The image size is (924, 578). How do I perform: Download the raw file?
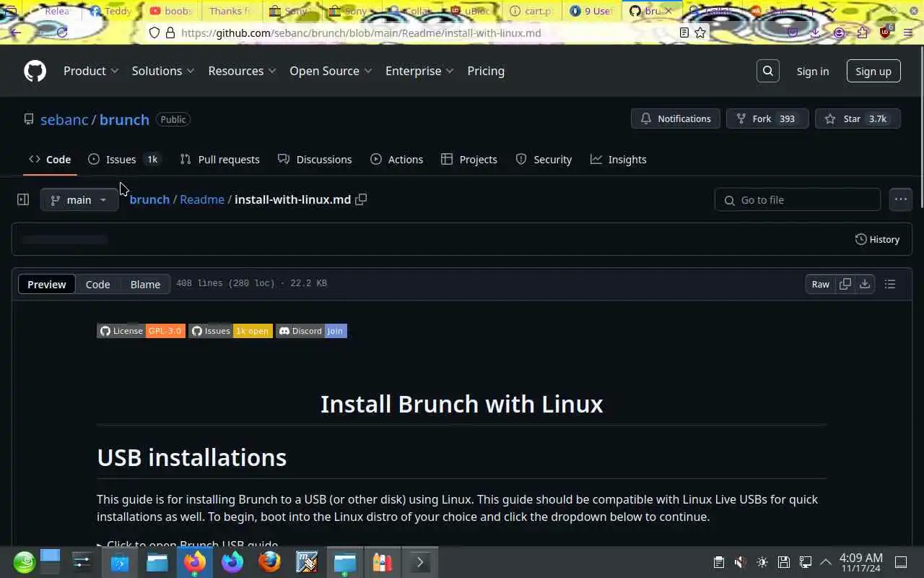[865, 284]
